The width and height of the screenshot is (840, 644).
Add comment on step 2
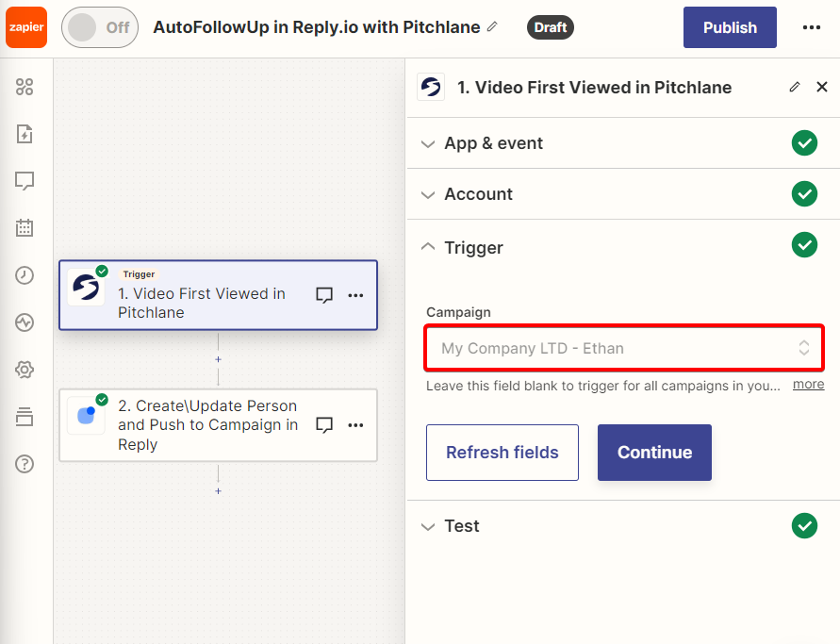point(324,425)
